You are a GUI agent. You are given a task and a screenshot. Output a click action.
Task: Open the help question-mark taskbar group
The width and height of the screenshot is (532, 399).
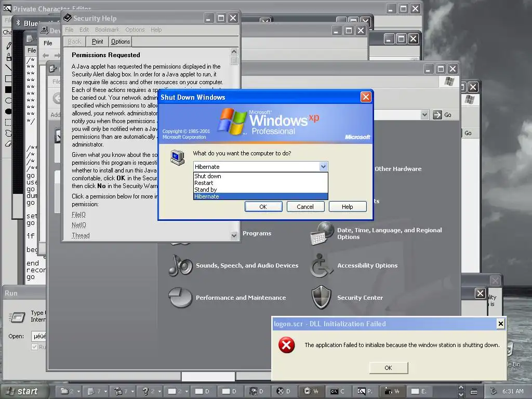pos(150,391)
